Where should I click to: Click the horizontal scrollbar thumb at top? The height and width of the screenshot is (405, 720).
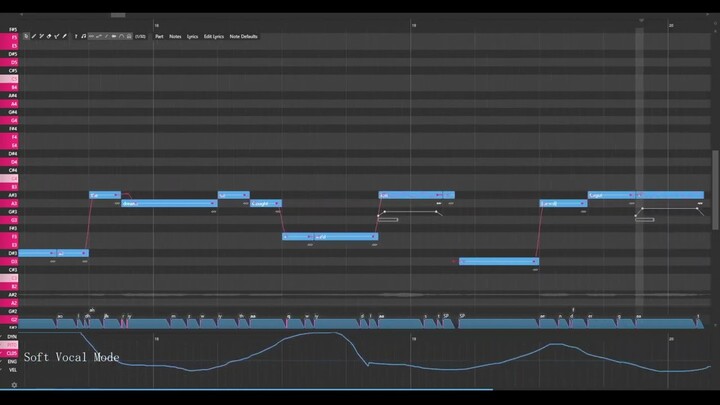118,15
